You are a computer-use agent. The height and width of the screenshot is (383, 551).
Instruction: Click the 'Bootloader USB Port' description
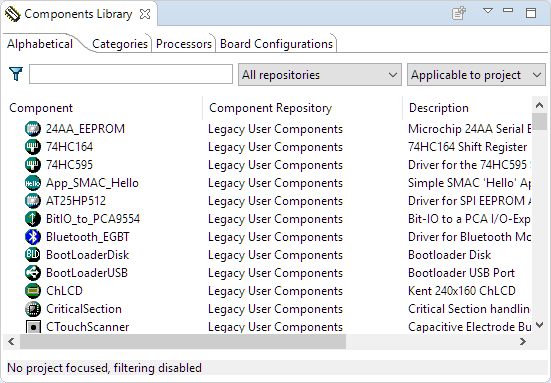[461, 273]
